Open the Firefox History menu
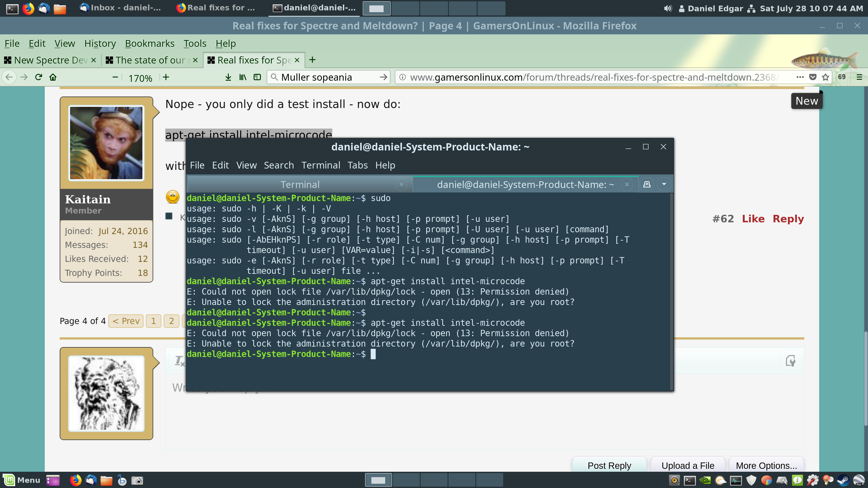Image resolution: width=868 pixels, height=488 pixels. (100, 43)
